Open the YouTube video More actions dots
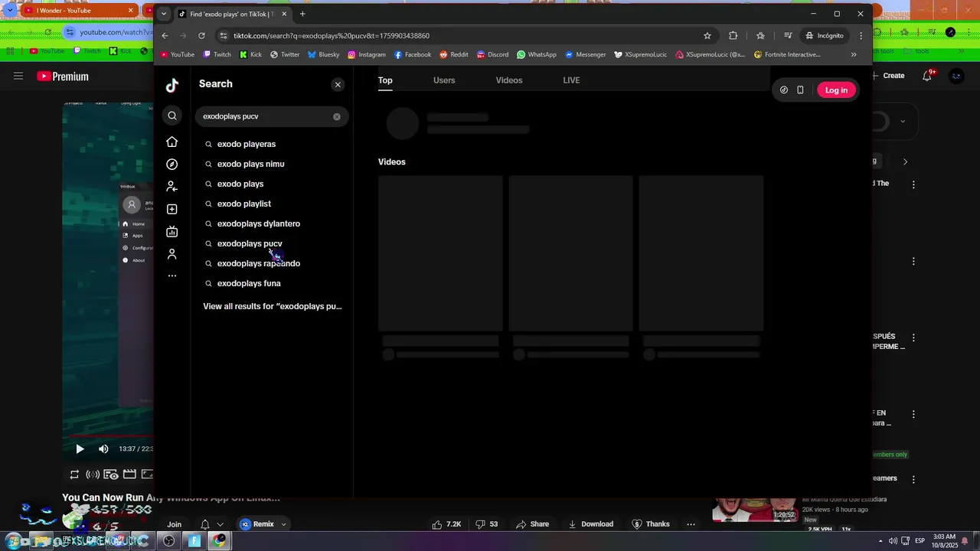 click(691, 524)
